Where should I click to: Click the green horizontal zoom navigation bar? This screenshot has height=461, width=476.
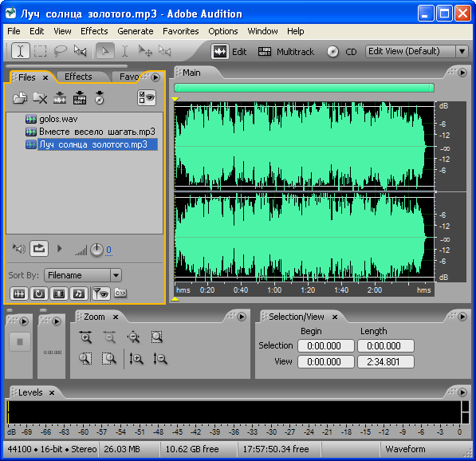pos(304,88)
